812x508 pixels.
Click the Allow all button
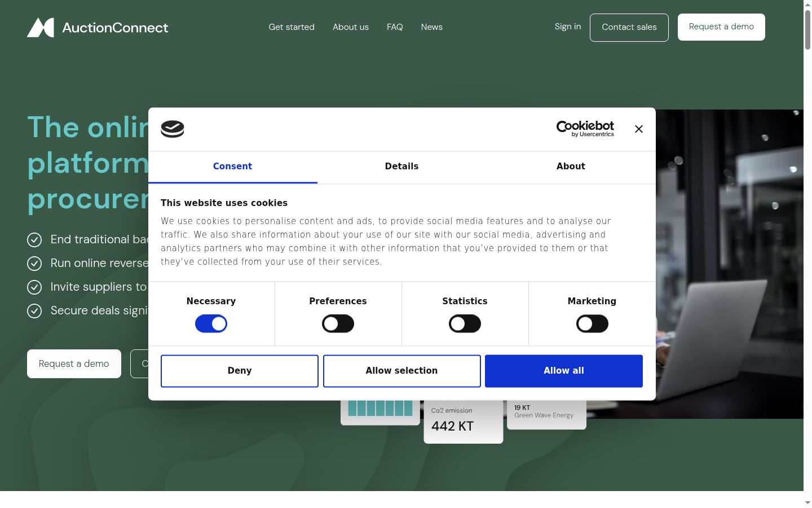(x=564, y=371)
